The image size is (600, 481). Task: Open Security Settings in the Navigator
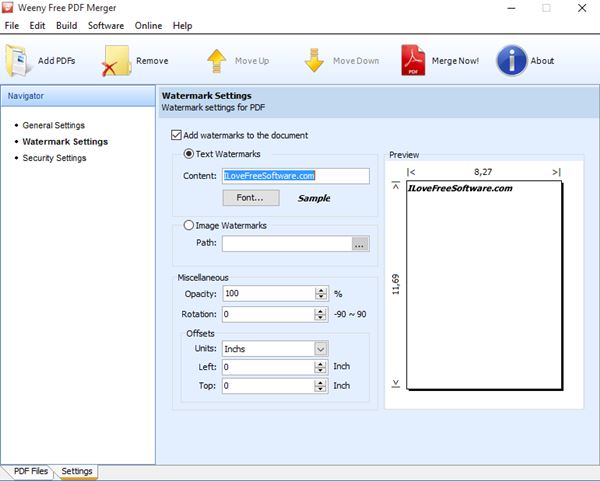(54, 158)
